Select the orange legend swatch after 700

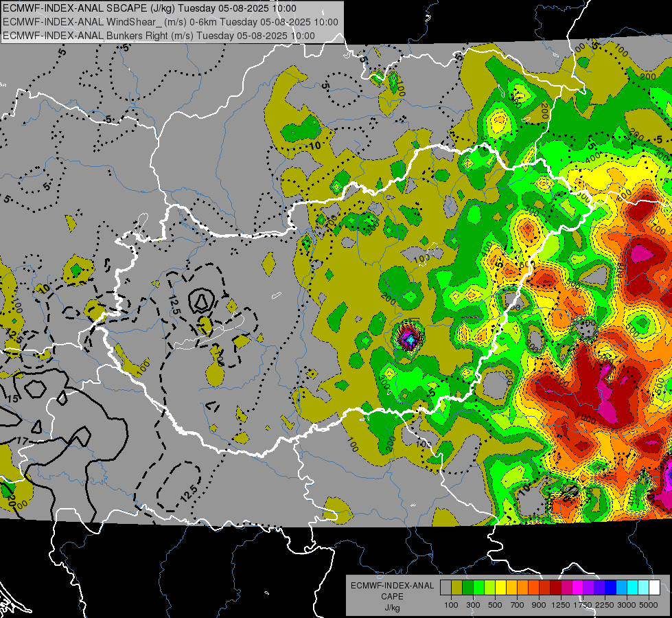[x=523, y=588]
